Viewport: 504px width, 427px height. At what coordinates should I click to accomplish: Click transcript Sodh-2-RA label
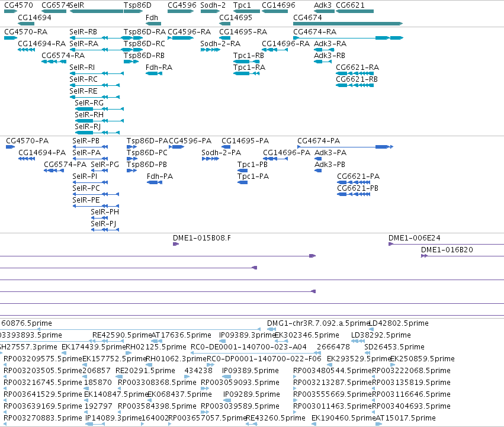click(220, 43)
